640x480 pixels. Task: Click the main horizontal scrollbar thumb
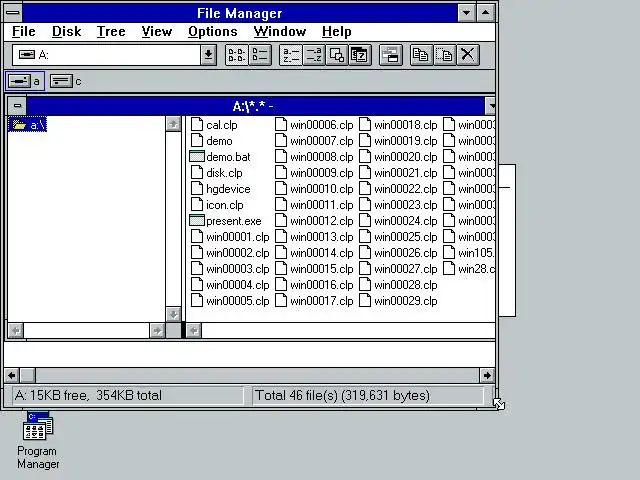[28, 375]
